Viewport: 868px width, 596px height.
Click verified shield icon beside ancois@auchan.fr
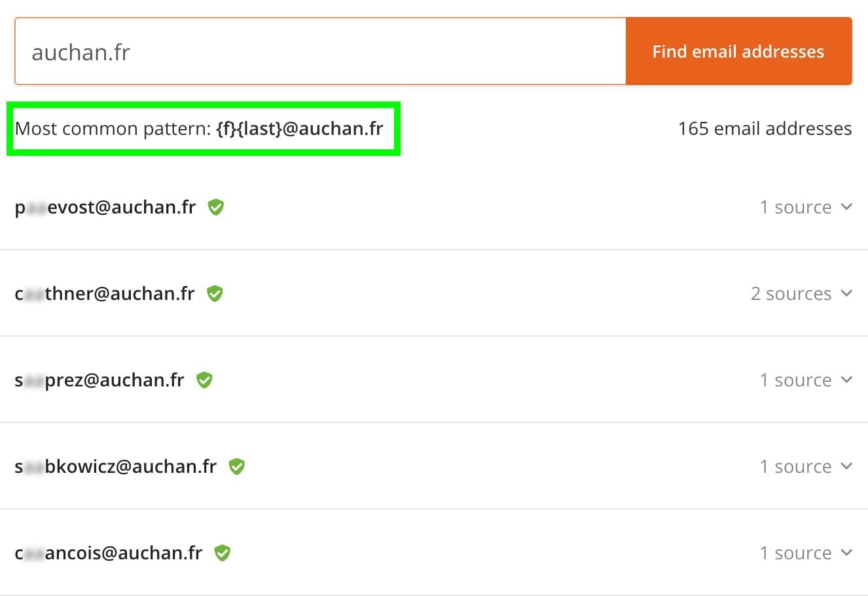click(223, 553)
